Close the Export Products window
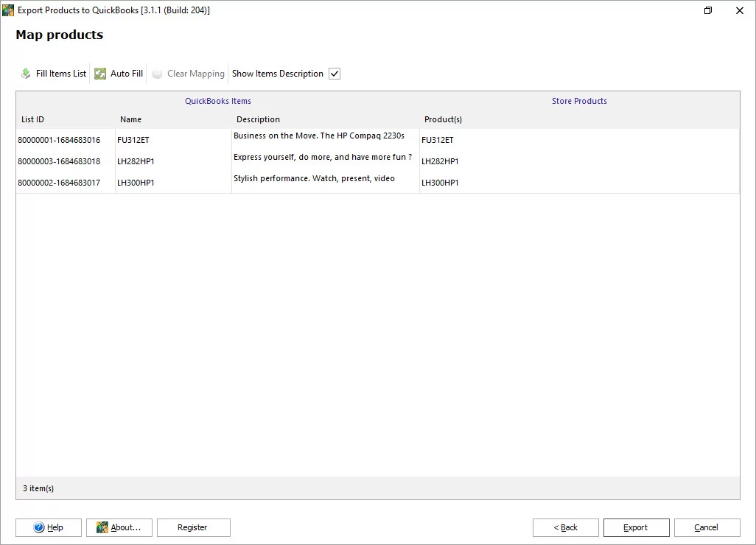 pos(739,10)
